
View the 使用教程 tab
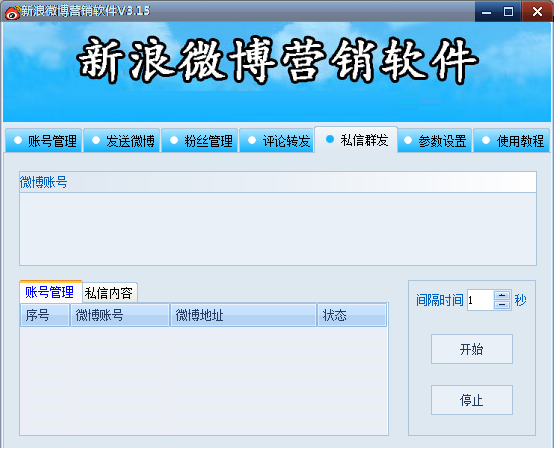tap(512, 141)
